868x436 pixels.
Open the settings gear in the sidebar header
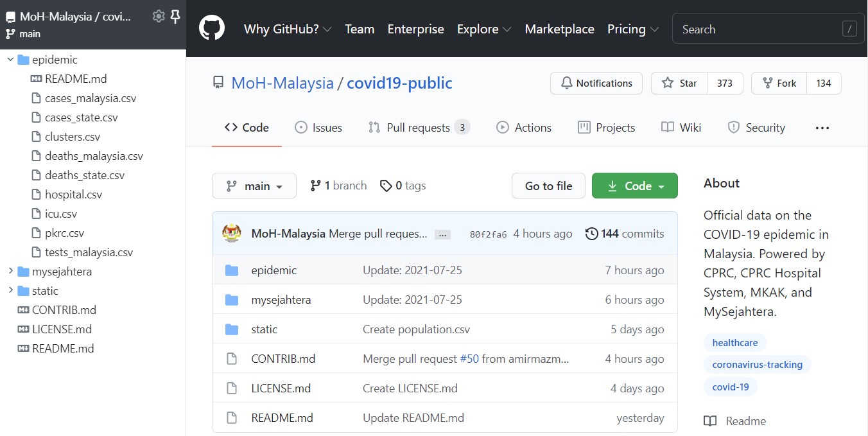[158, 17]
